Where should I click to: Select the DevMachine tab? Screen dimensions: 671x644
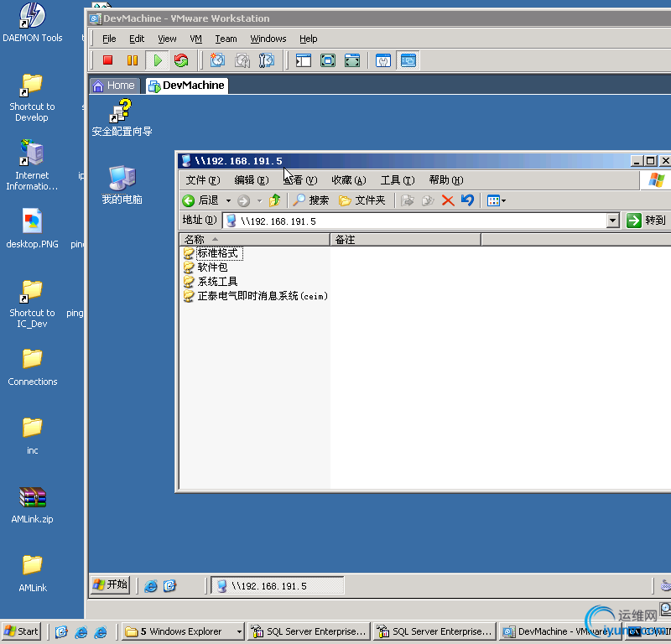186,86
